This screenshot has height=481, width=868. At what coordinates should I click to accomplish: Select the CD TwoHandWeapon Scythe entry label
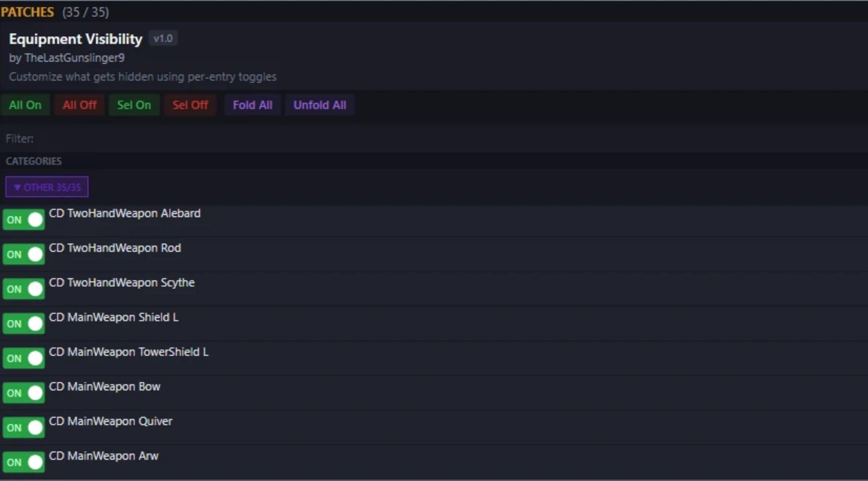point(121,283)
